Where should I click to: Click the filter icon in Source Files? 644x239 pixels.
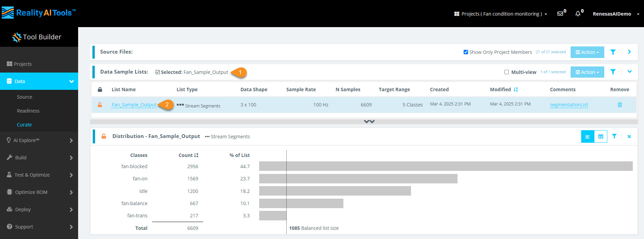click(x=613, y=52)
